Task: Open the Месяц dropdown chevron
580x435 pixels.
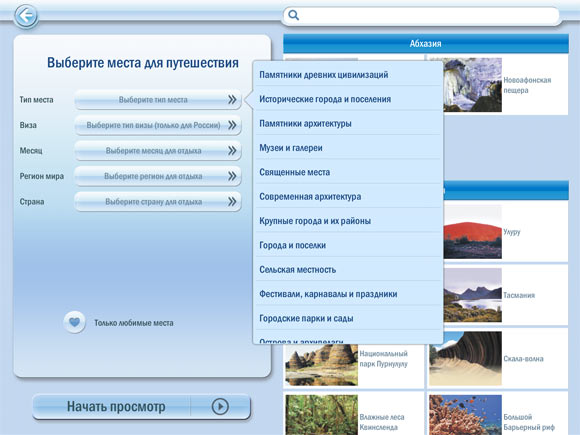Action: click(232, 151)
